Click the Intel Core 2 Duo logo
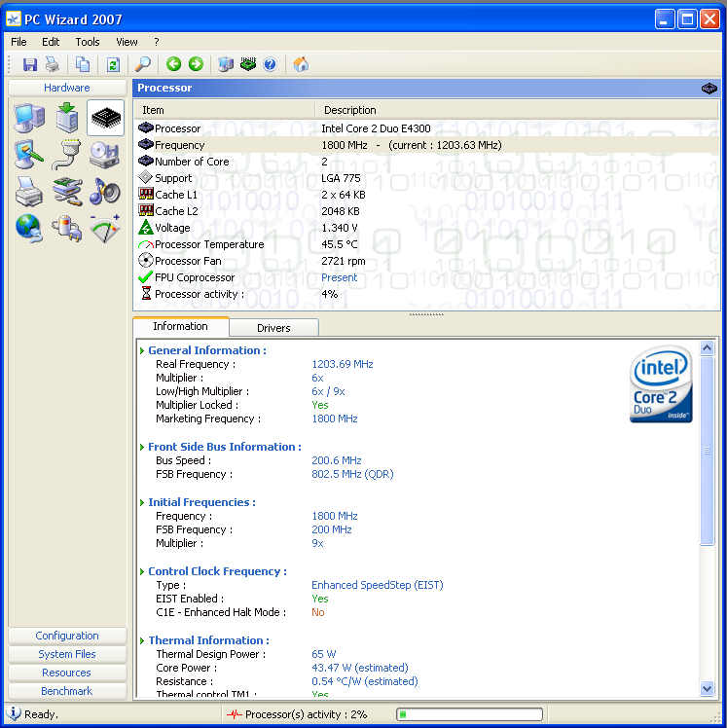Screen dimensions: 727x728 [x=661, y=384]
